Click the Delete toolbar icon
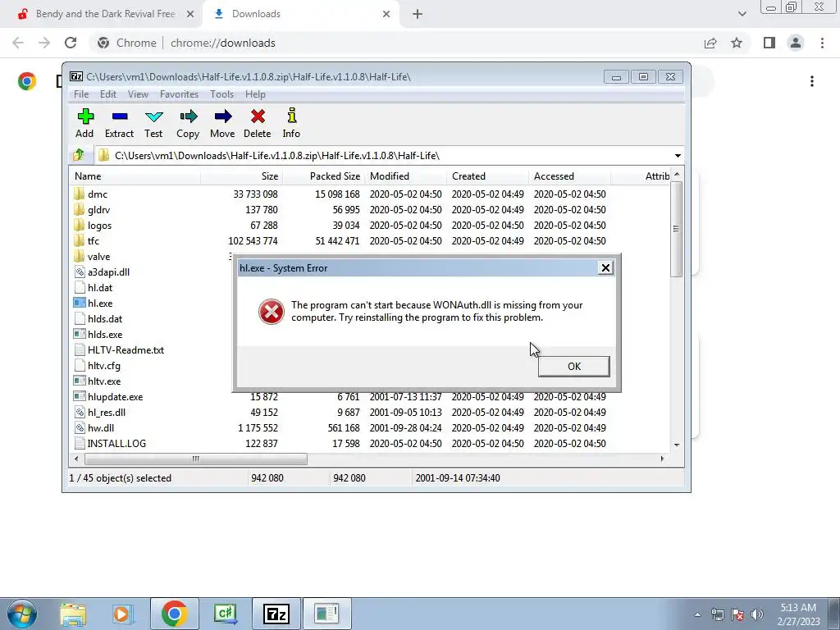This screenshot has height=630, width=840. 257,124
